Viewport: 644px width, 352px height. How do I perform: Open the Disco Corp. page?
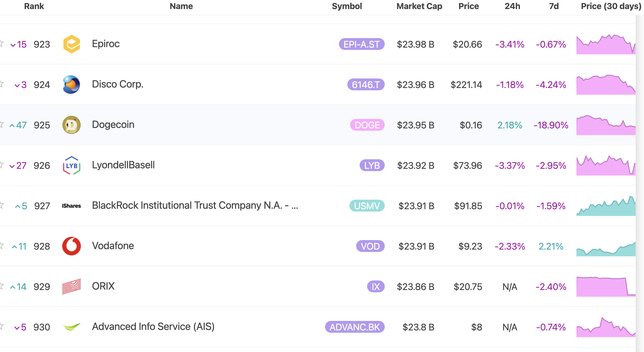pos(118,85)
